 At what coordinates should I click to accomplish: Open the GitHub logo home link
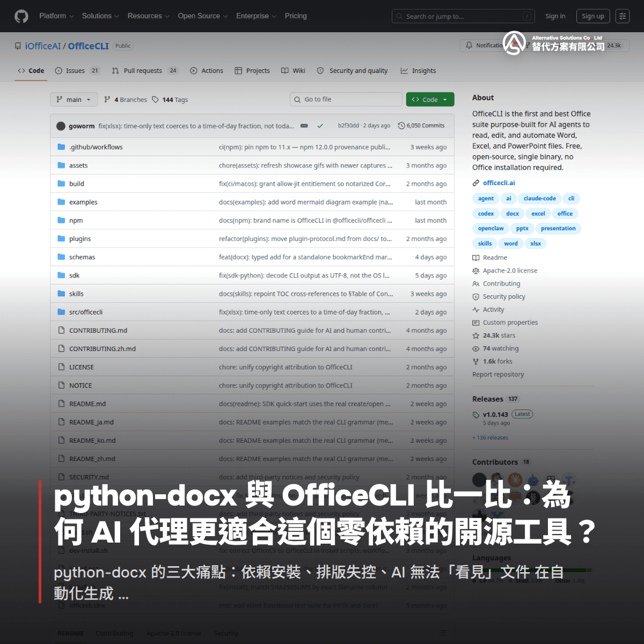coord(21,16)
